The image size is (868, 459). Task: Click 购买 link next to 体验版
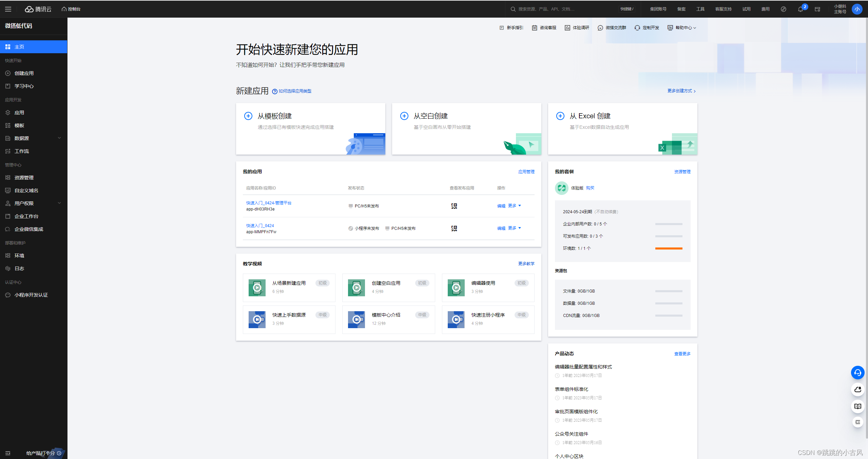pyautogui.click(x=590, y=188)
